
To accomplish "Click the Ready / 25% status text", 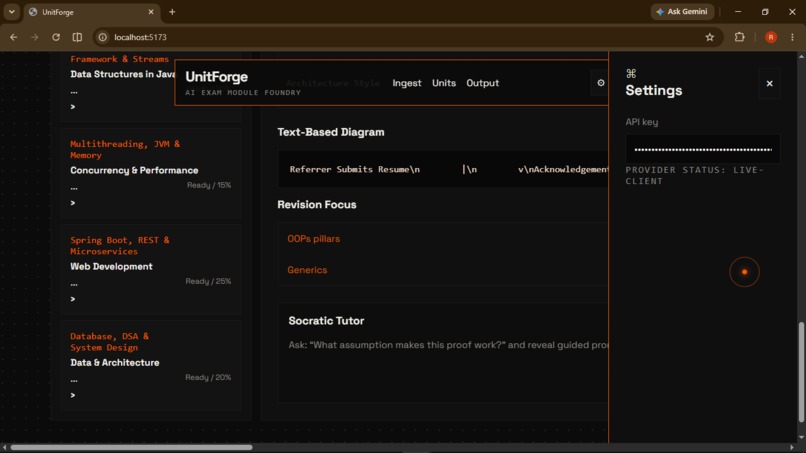I will click(208, 281).
